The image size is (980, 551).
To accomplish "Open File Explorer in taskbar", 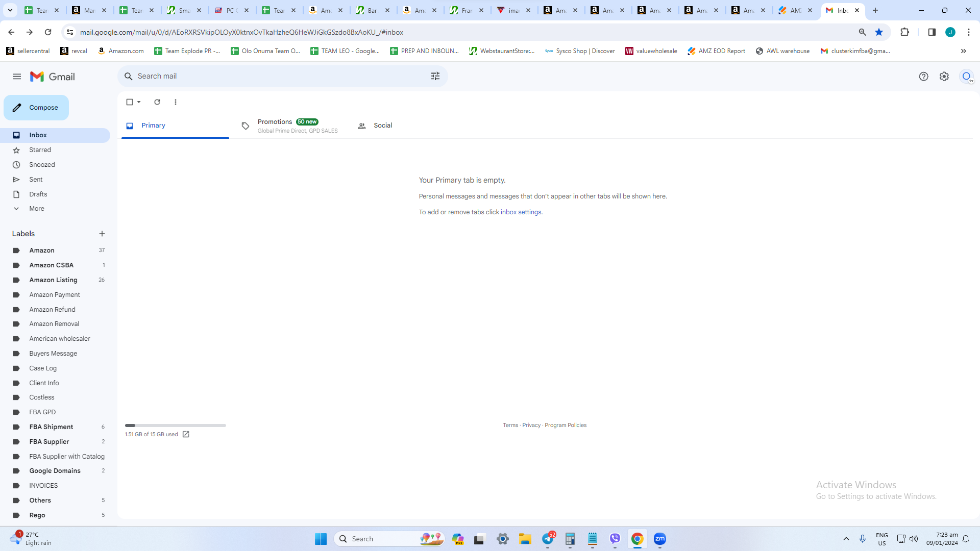I will click(525, 539).
